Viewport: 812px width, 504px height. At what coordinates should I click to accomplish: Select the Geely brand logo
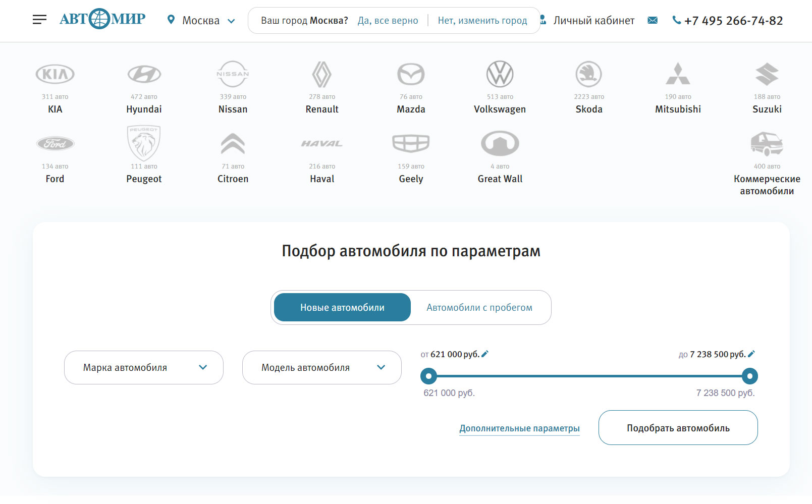(411, 143)
